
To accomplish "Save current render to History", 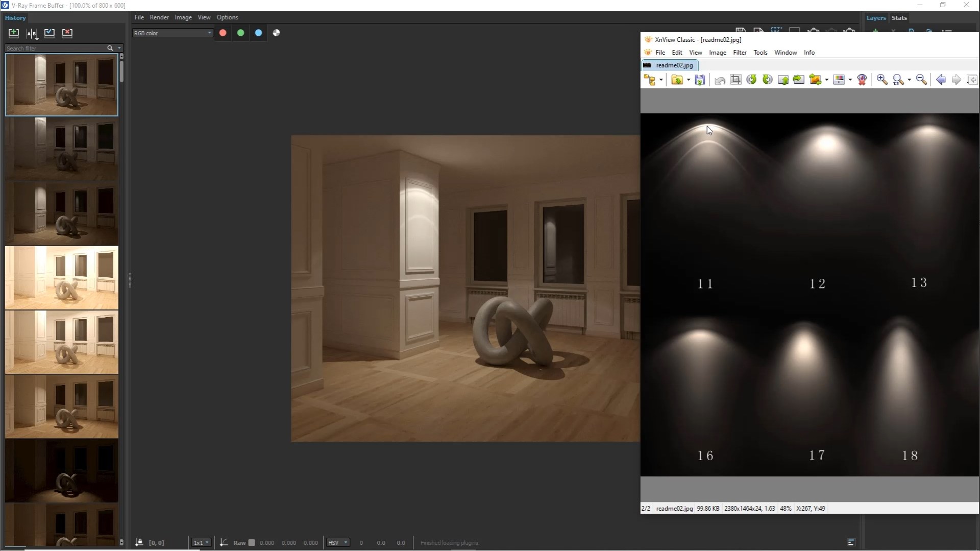I will pyautogui.click(x=14, y=33).
